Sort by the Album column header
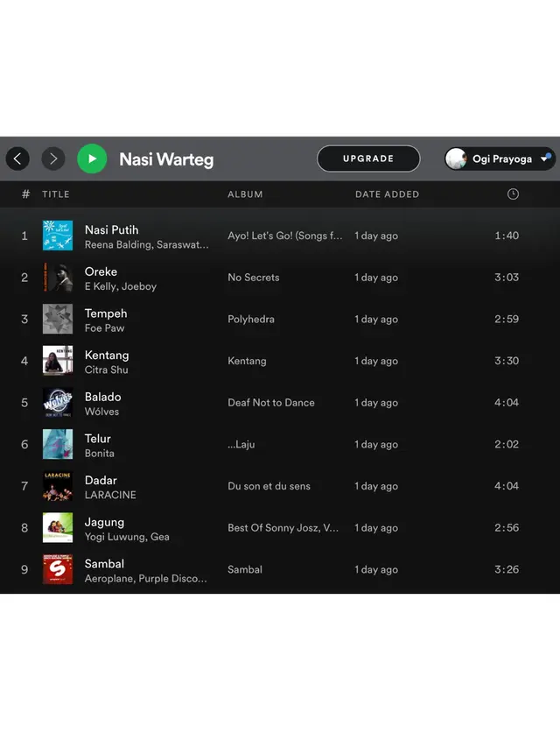Image resolution: width=560 pixels, height=747 pixels. tap(245, 194)
